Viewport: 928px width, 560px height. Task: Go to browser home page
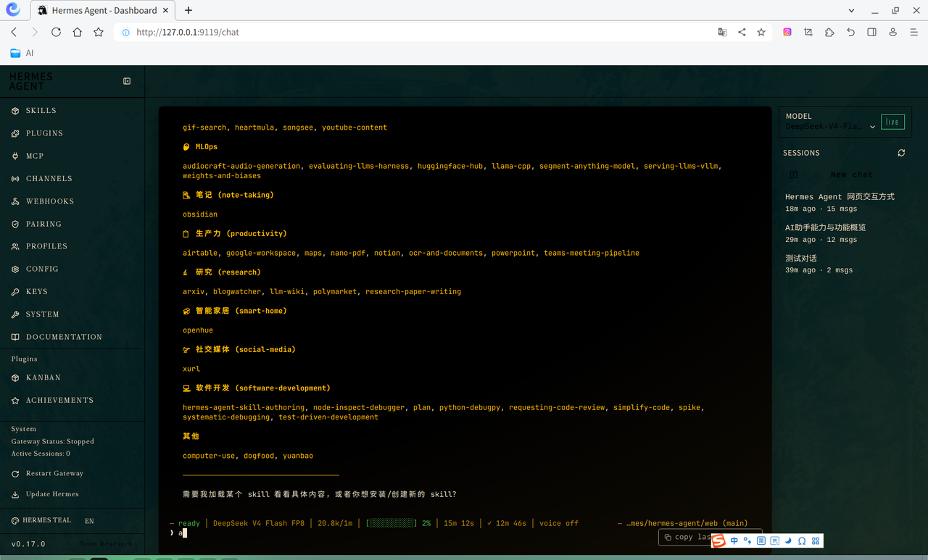tap(77, 32)
